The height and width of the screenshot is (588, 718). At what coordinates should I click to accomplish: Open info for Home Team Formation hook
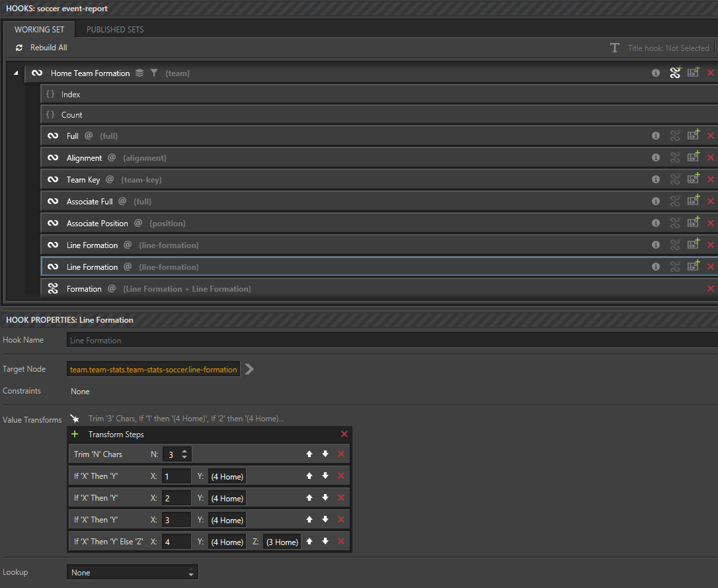[x=656, y=73]
